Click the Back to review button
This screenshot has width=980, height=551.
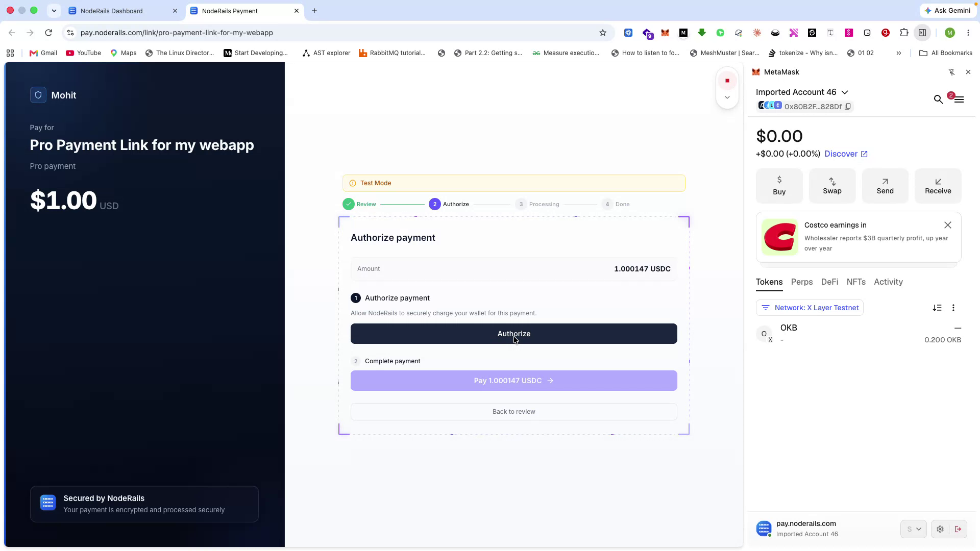pyautogui.click(x=513, y=412)
